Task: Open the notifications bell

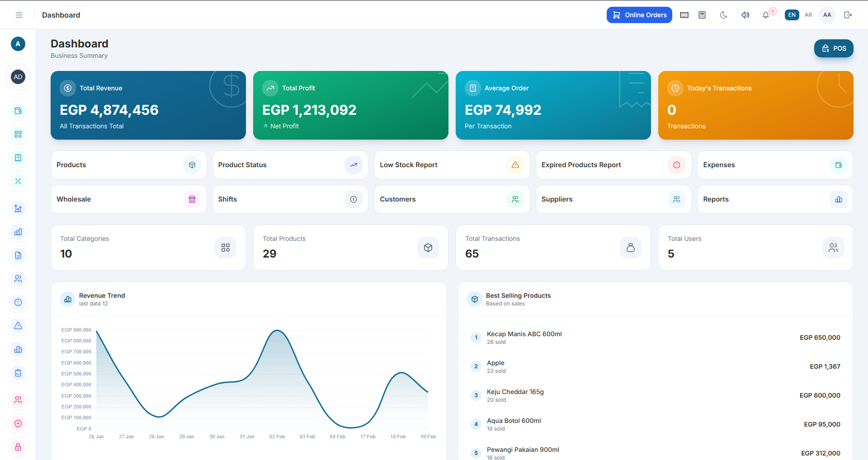Action: [x=766, y=15]
